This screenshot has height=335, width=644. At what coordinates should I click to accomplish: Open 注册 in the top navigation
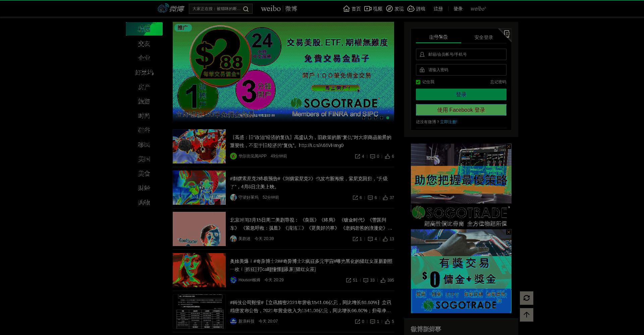pyautogui.click(x=438, y=9)
